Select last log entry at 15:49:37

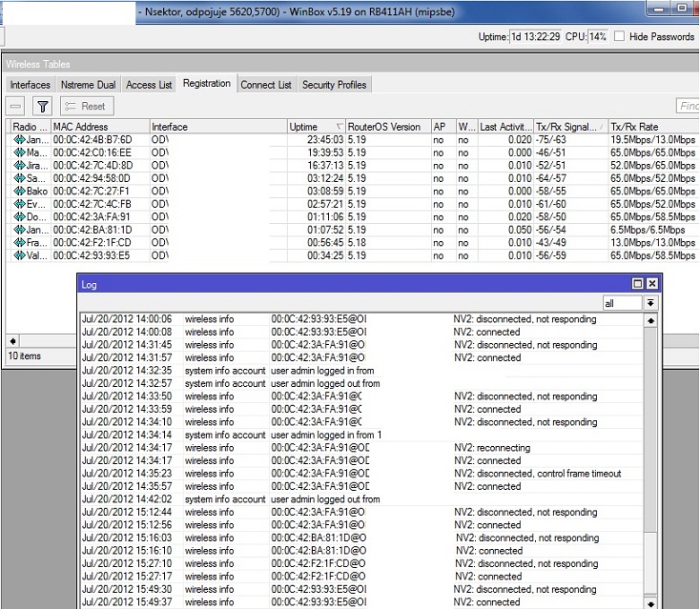pos(361,602)
